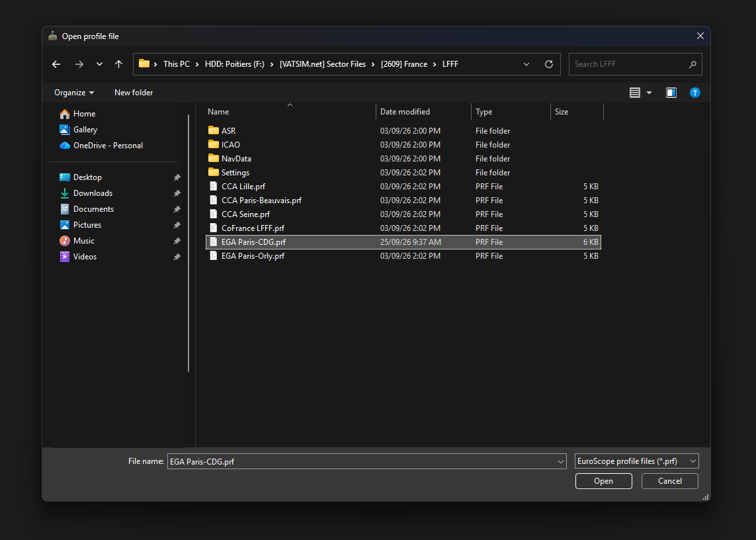Sort files by the Name column
756x540 pixels.
(x=290, y=112)
